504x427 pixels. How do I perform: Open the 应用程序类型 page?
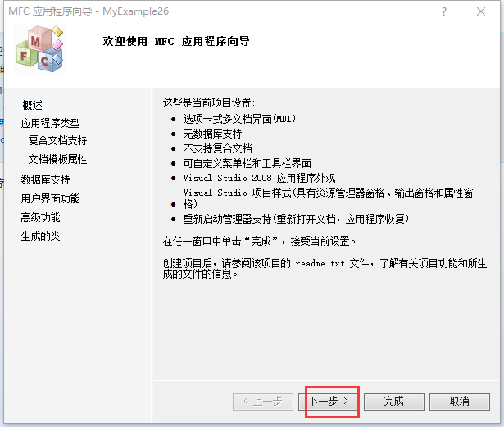51,123
